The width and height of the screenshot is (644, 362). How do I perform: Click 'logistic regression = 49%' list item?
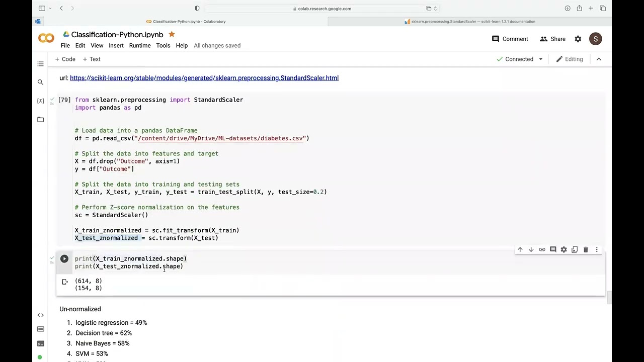111,323
